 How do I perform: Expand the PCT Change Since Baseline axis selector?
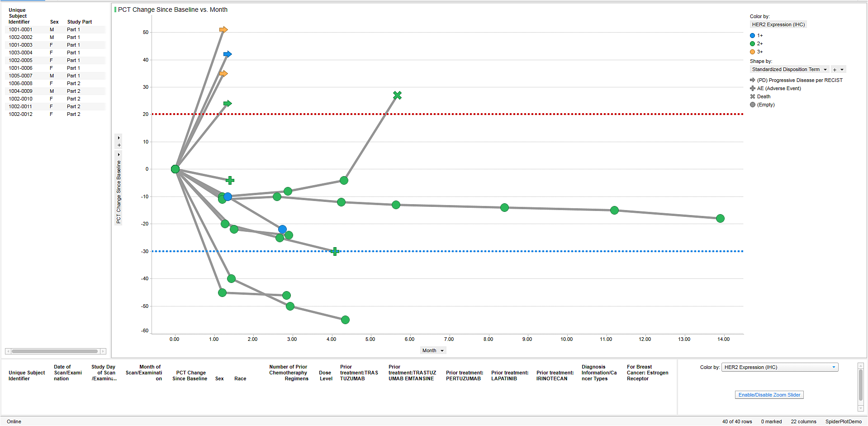[119, 155]
